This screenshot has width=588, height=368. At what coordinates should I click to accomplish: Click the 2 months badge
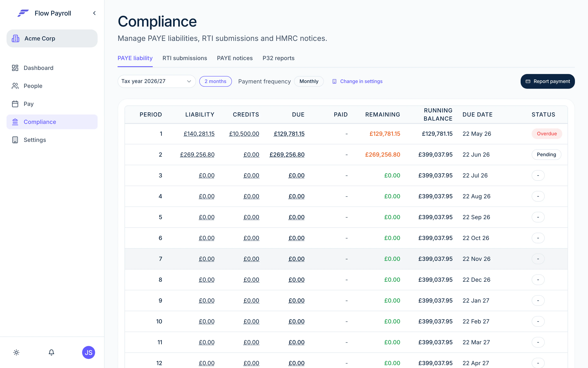216,81
